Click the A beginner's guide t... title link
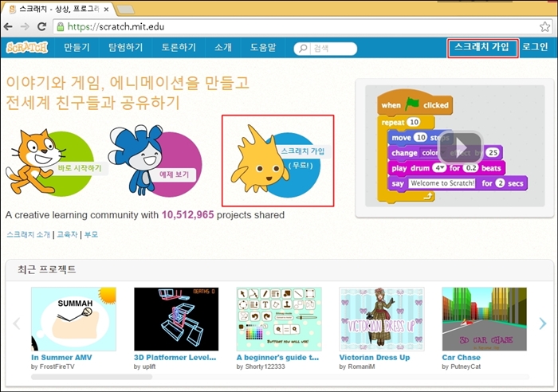The height and width of the screenshot is (392, 558). (277, 358)
